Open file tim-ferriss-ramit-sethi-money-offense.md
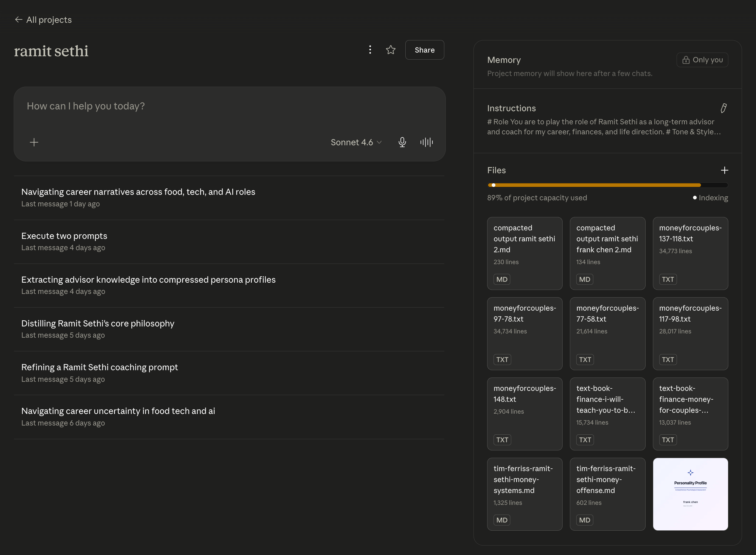 (607, 494)
